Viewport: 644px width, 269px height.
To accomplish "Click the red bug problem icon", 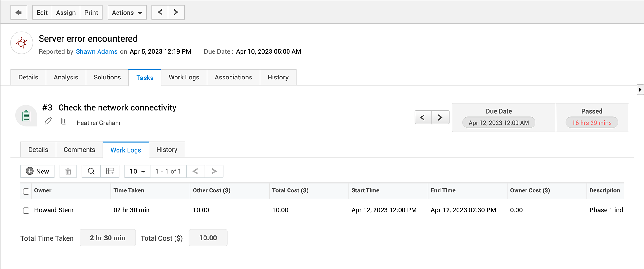I will coord(22,43).
